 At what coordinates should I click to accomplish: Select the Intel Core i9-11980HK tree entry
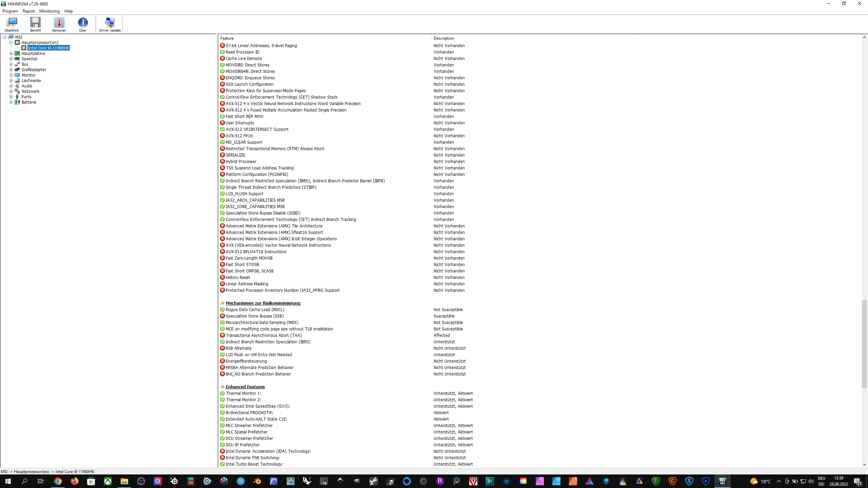[48, 48]
